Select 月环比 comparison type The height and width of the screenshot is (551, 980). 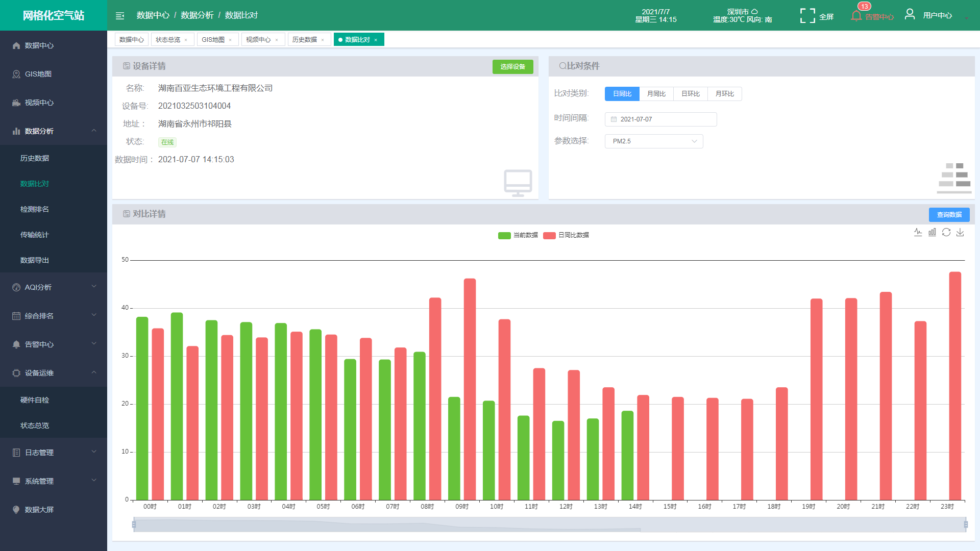pos(725,94)
